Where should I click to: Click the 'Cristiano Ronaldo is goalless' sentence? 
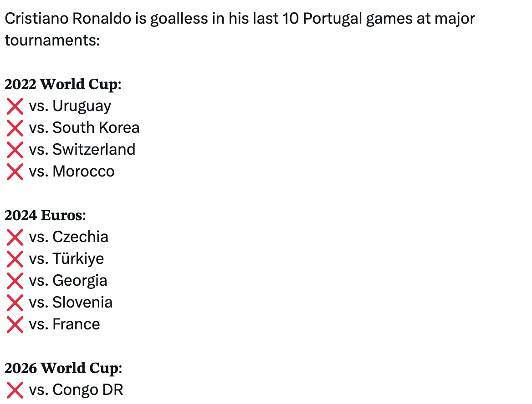click(x=240, y=30)
